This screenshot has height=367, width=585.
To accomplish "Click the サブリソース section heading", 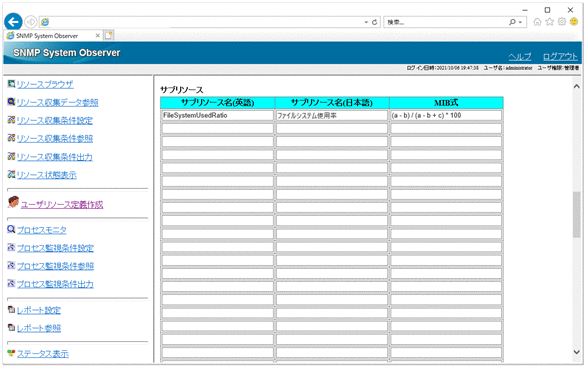I will click(182, 90).
